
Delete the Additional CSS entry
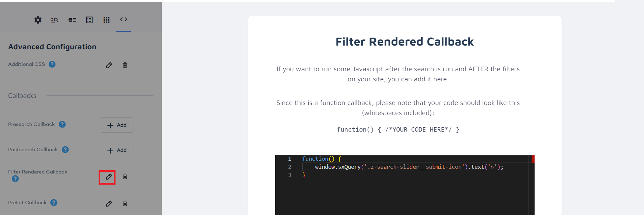pyautogui.click(x=125, y=65)
